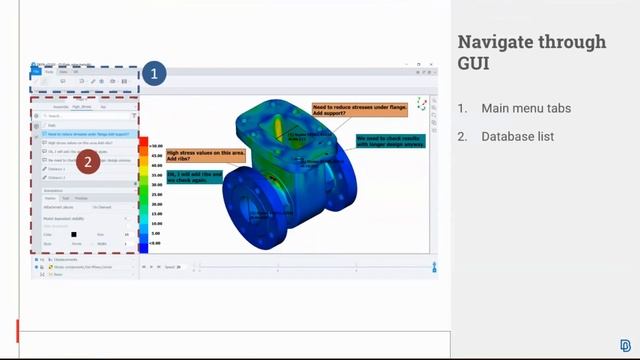The image size is (640, 360).
Task: Switch to the View ribbon tab
Action: (63, 72)
